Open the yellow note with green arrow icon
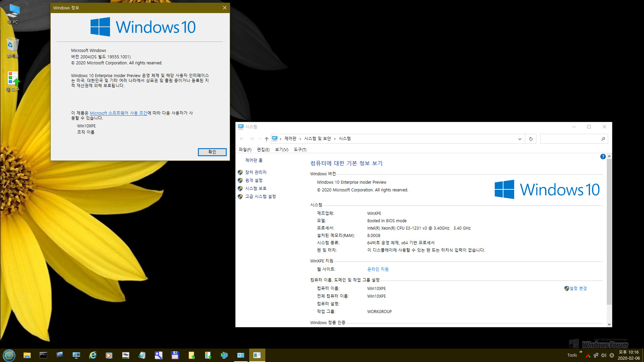Viewport: 644px width, 362px height. (191, 355)
